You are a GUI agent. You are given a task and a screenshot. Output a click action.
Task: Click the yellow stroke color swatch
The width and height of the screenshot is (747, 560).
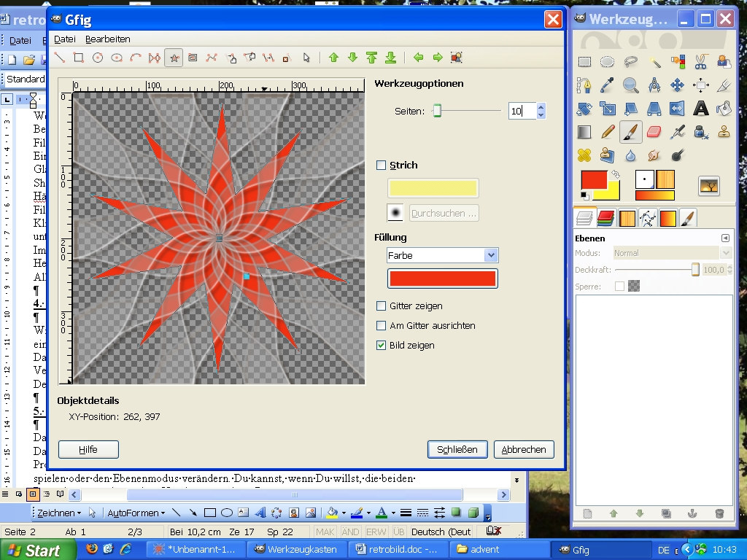point(433,188)
